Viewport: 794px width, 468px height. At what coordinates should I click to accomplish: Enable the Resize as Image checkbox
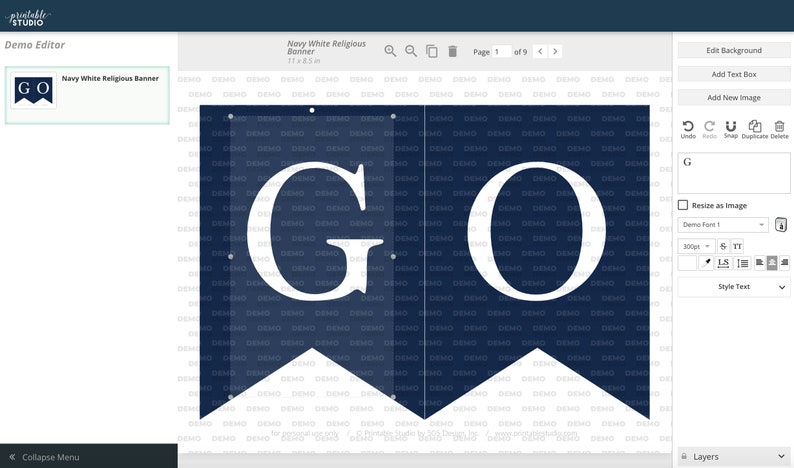coord(683,205)
